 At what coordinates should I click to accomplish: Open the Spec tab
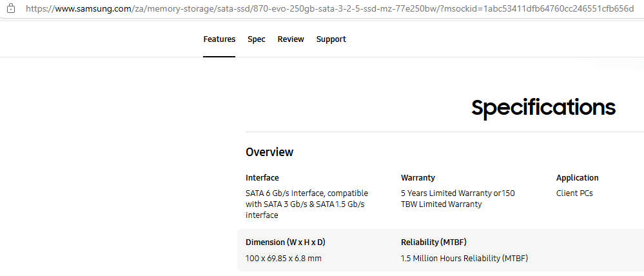coord(256,39)
